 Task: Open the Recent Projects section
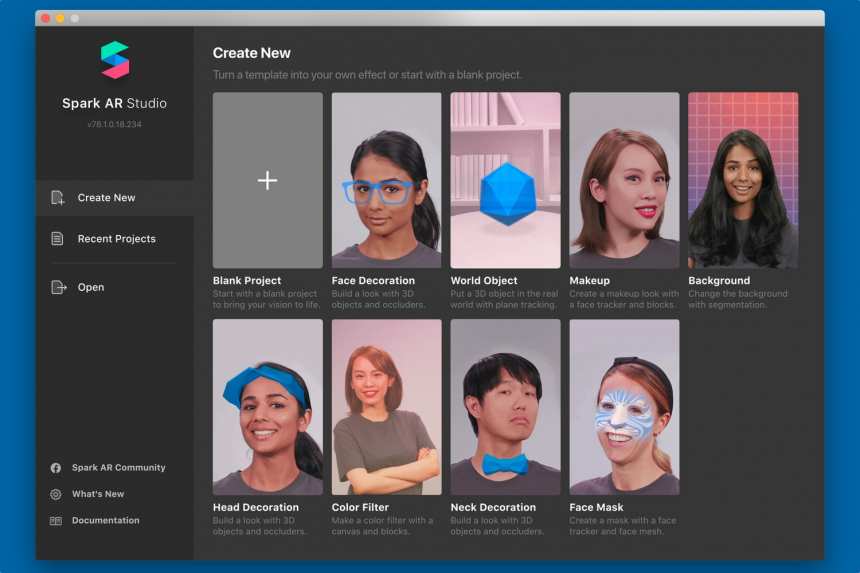tap(116, 239)
